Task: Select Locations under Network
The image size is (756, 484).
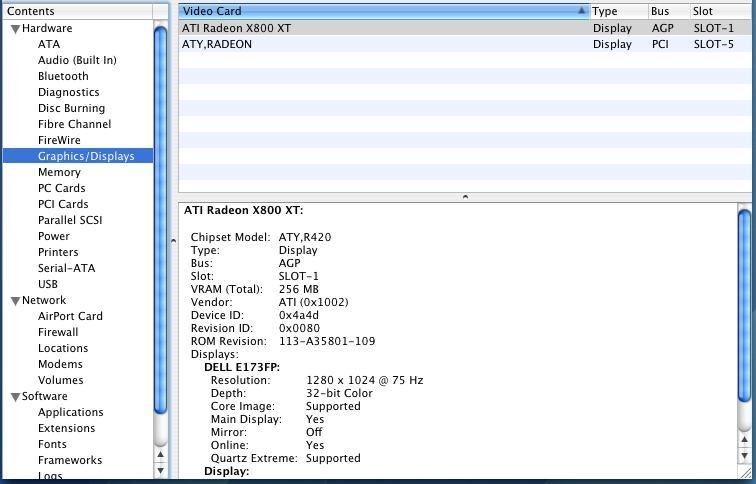Action: pyautogui.click(x=63, y=348)
